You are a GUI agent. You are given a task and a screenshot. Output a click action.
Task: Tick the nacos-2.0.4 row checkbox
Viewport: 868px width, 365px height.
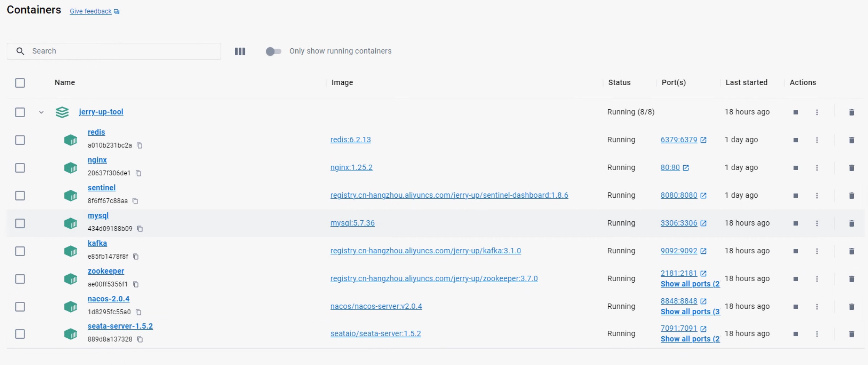20,307
